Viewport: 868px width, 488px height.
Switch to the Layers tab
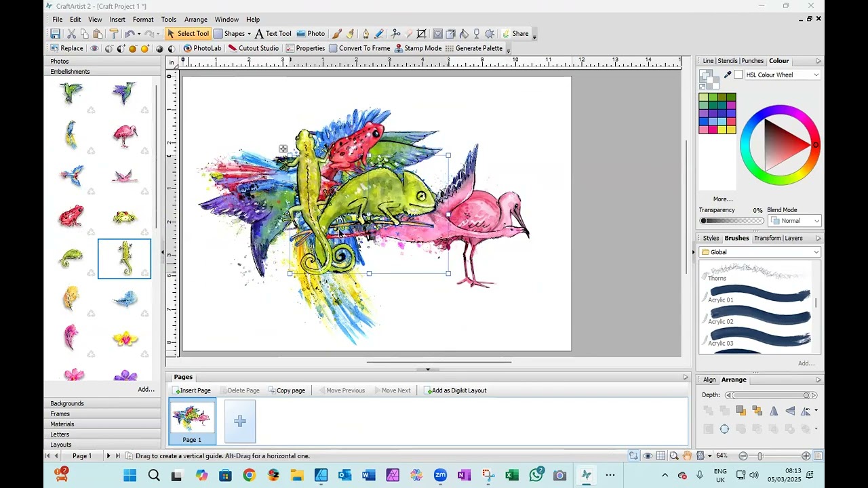[x=793, y=239]
